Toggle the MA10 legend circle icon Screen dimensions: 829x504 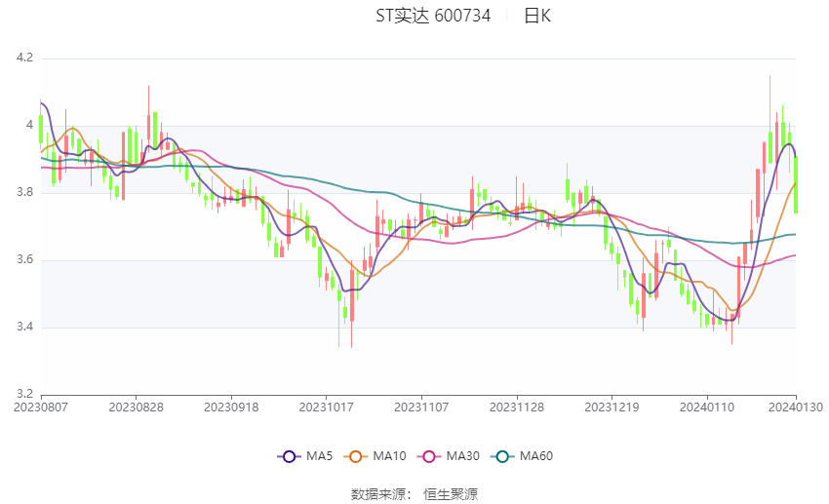click(x=356, y=456)
